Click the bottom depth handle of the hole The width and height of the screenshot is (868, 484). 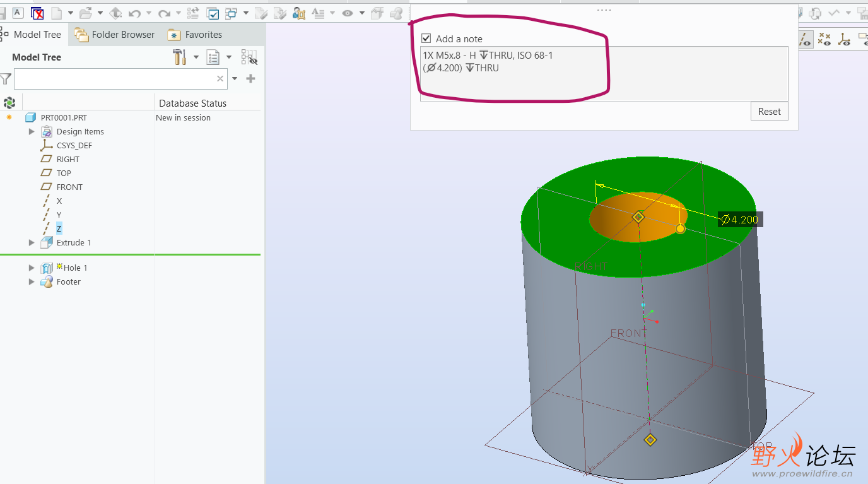click(x=650, y=440)
